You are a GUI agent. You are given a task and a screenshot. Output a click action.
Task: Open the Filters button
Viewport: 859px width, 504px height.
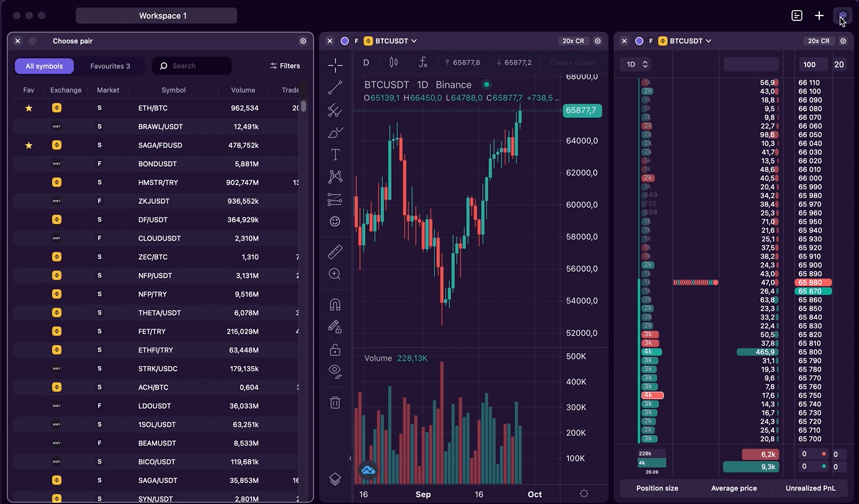click(x=285, y=66)
